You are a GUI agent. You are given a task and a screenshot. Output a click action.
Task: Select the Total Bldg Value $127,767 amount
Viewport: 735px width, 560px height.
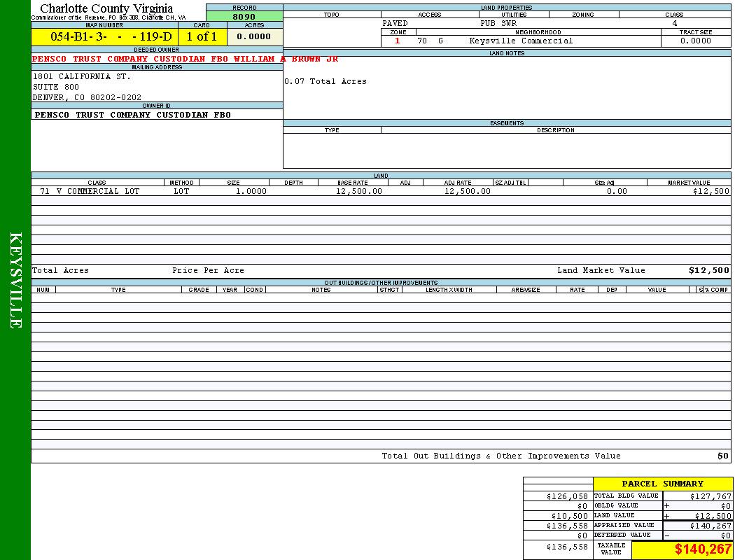click(710, 496)
